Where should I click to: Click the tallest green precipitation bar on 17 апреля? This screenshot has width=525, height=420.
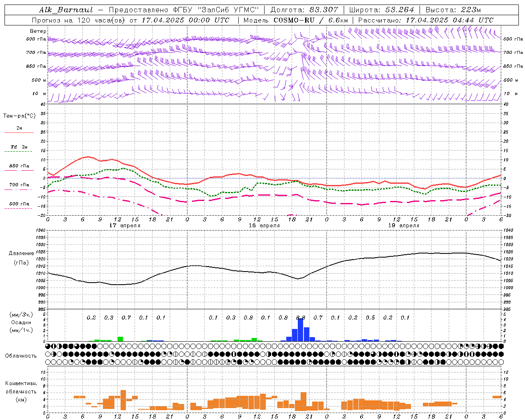(120, 339)
